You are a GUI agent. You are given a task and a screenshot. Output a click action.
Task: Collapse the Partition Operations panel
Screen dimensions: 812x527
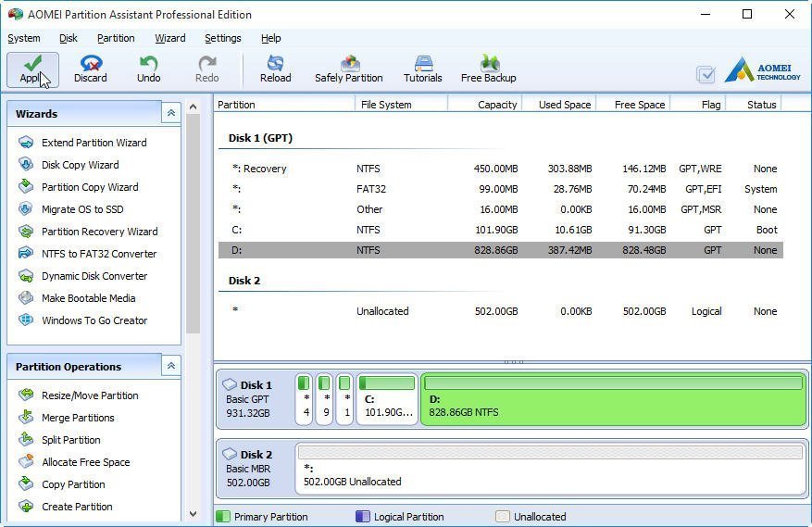point(171,367)
